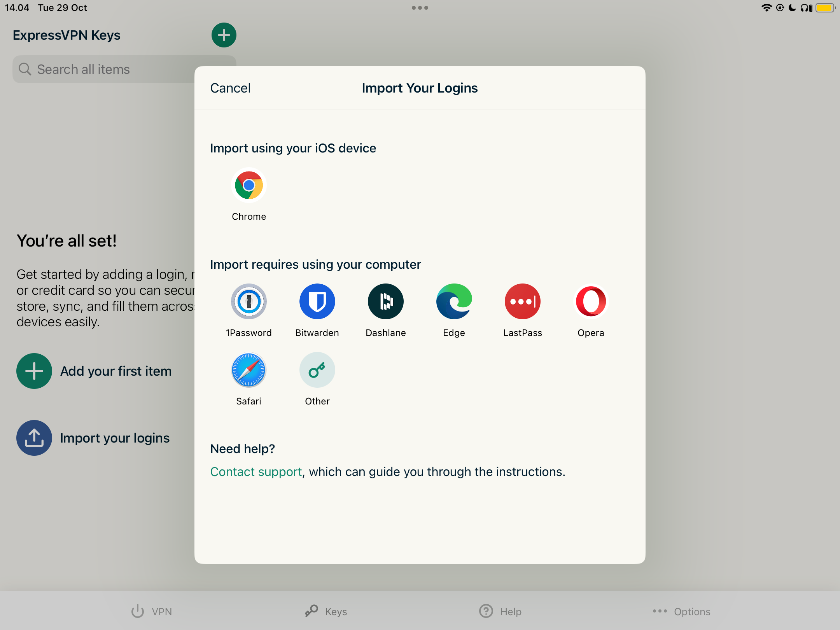Tap the Import your logins upload icon
840x630 pixels.
[34, 438]
